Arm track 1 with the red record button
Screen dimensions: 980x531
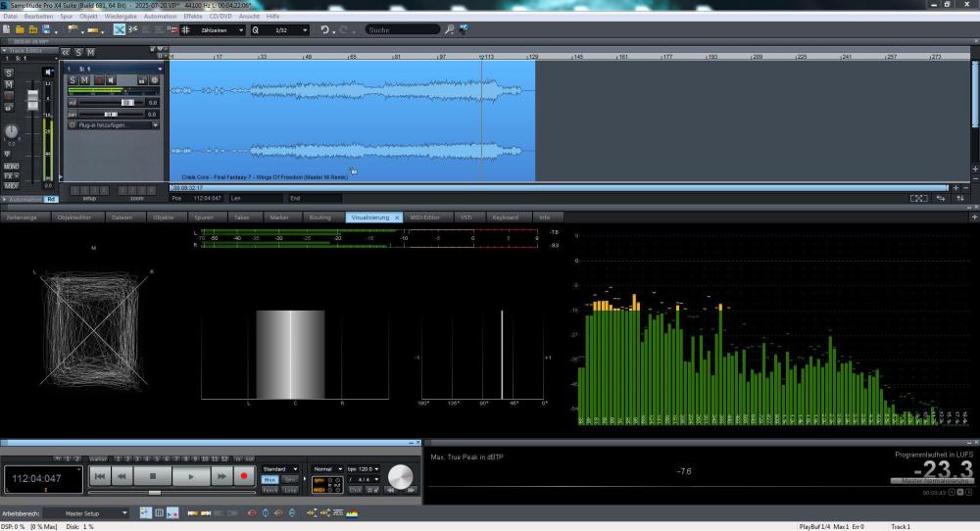(x=99, y=80)
